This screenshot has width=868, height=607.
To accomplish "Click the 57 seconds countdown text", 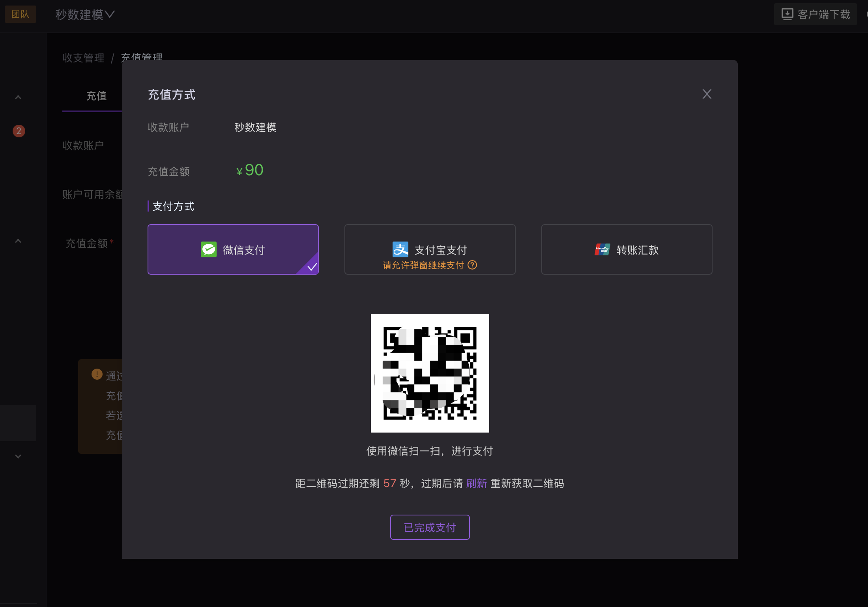I will click(x=390, y=483).
